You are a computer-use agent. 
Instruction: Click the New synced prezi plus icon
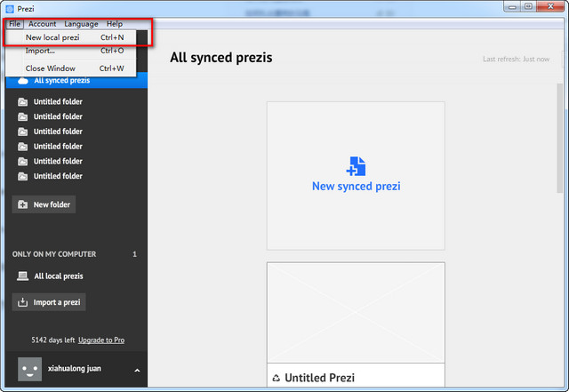pos(356,165)
